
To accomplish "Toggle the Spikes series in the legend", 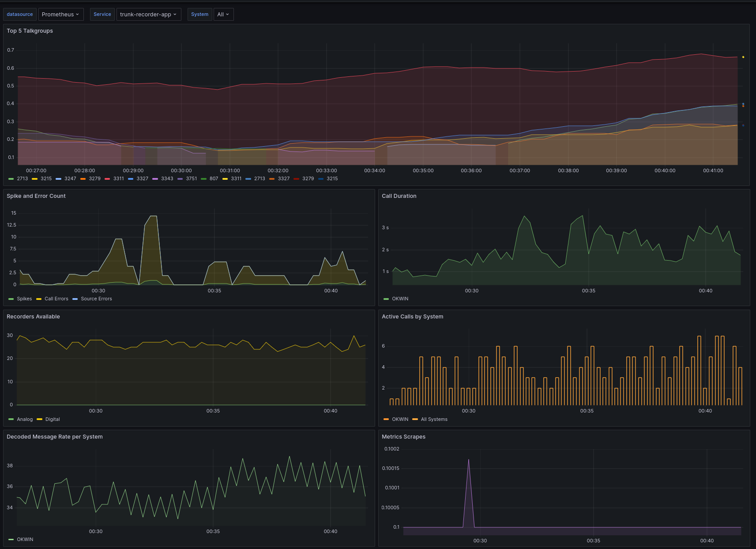I will (x=24, y=299).
